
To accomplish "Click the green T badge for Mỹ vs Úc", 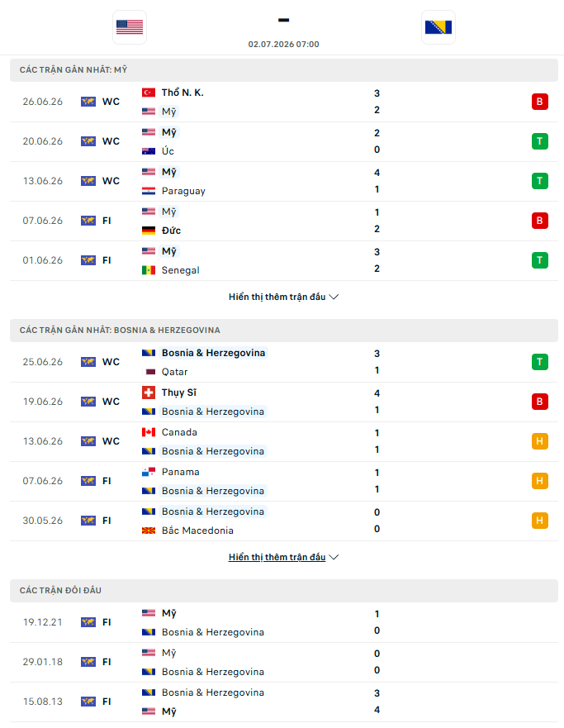I will [x=539, y=141].
